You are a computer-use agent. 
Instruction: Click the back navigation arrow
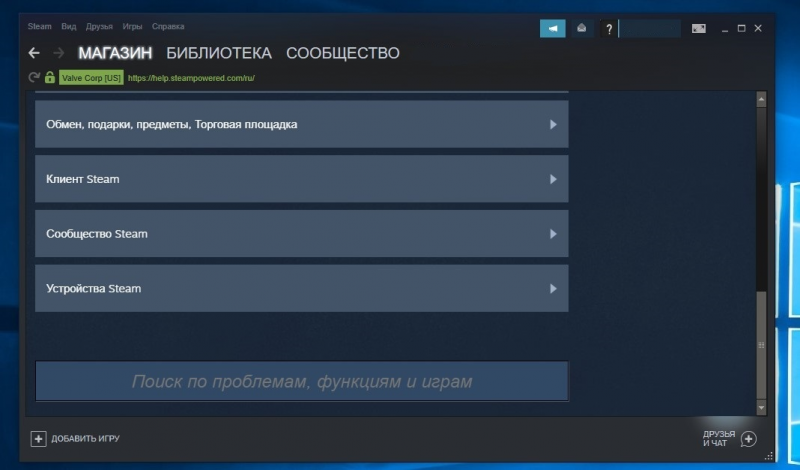[34, 53]
